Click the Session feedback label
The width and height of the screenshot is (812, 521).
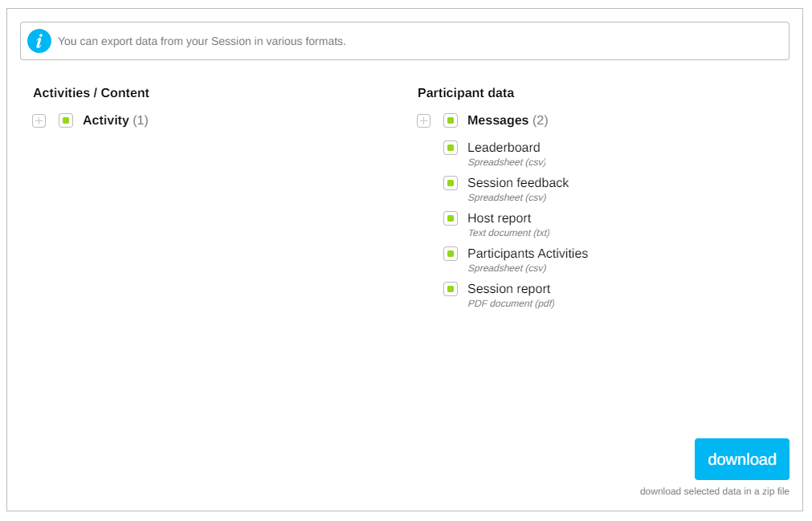517,183
